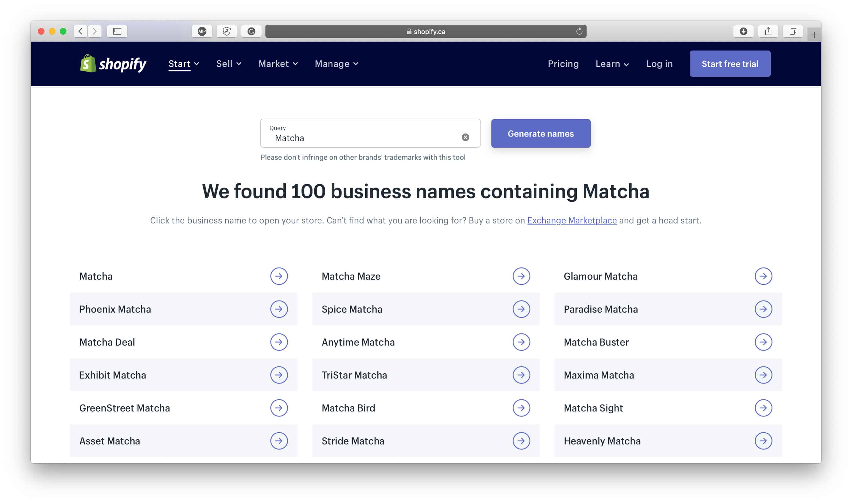Screen dimensions: 852x504
Task: Select the Matcha Deal business name
Action: tap(107, 342)
